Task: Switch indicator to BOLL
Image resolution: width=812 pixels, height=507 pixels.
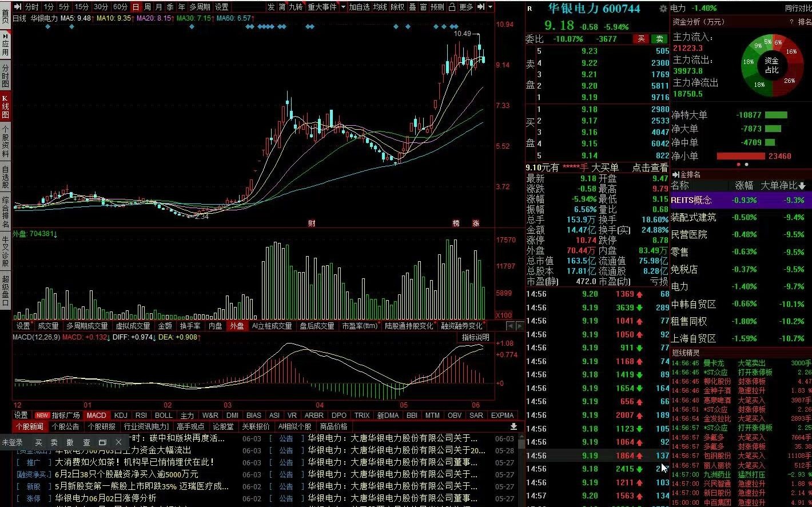Action: click(164, 416)
